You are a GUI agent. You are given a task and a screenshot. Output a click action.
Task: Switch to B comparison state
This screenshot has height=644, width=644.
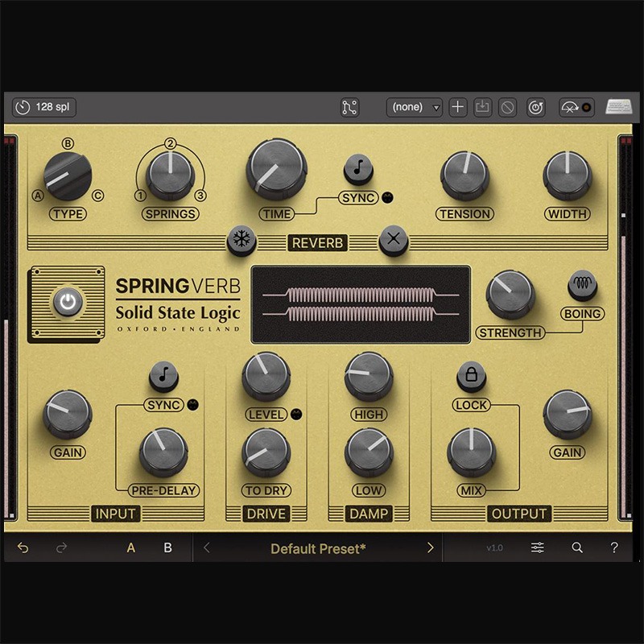[167, 547]
